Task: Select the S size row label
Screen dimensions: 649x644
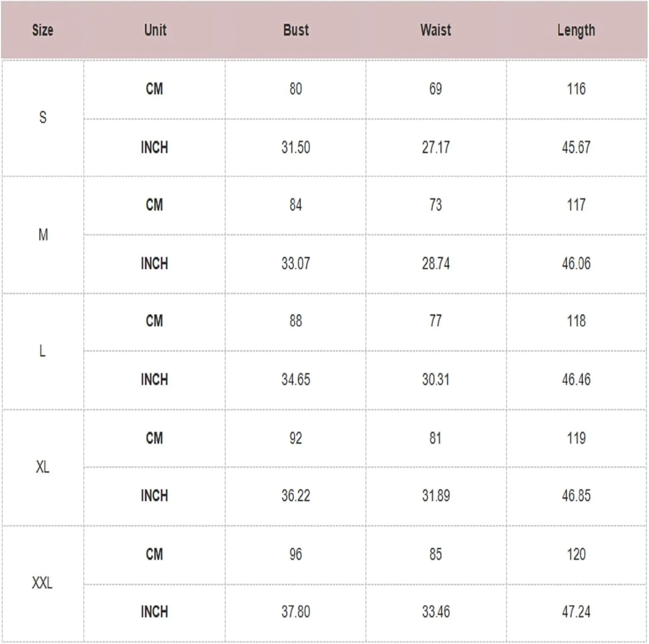Action: (43, 117)
